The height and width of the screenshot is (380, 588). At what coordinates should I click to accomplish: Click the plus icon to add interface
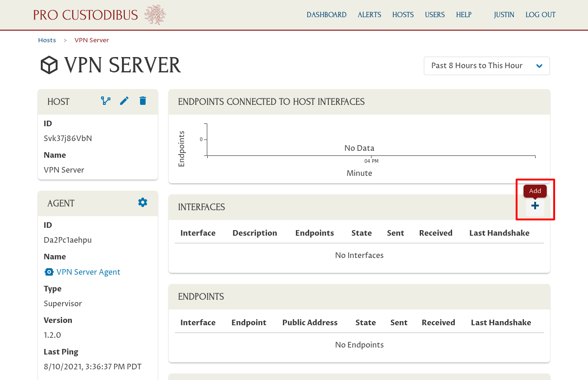pyautogui.click(x=535, y=206)
